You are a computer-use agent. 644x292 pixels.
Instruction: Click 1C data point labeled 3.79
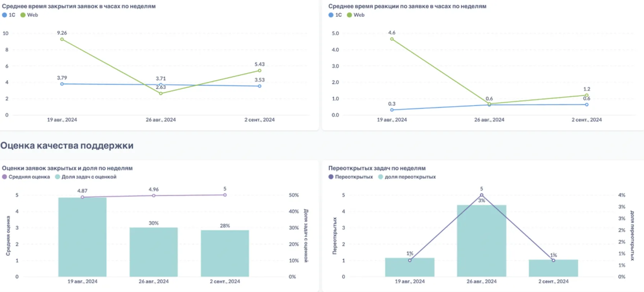(x=62, y=84)
